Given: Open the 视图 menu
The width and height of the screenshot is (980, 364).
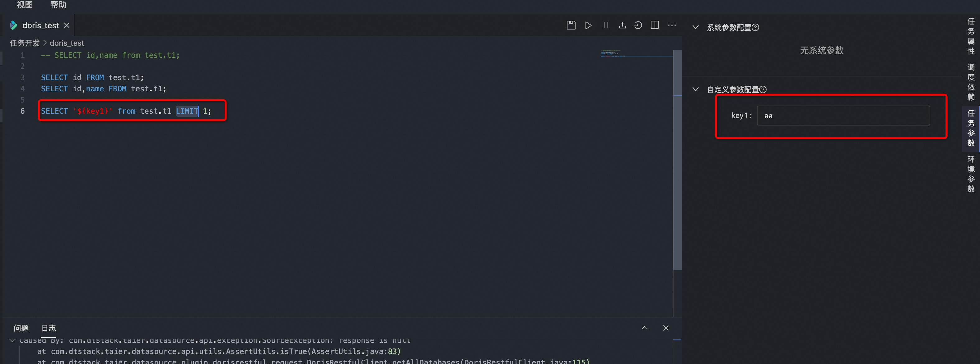Looking at the screenshot, I should point(24,5).
